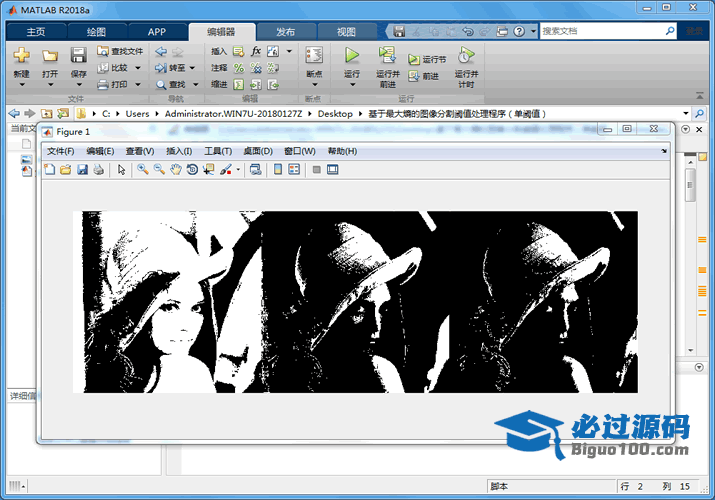Click the insert function fx icon
Viewport: 715px width, 500px height.
[256, 51]
